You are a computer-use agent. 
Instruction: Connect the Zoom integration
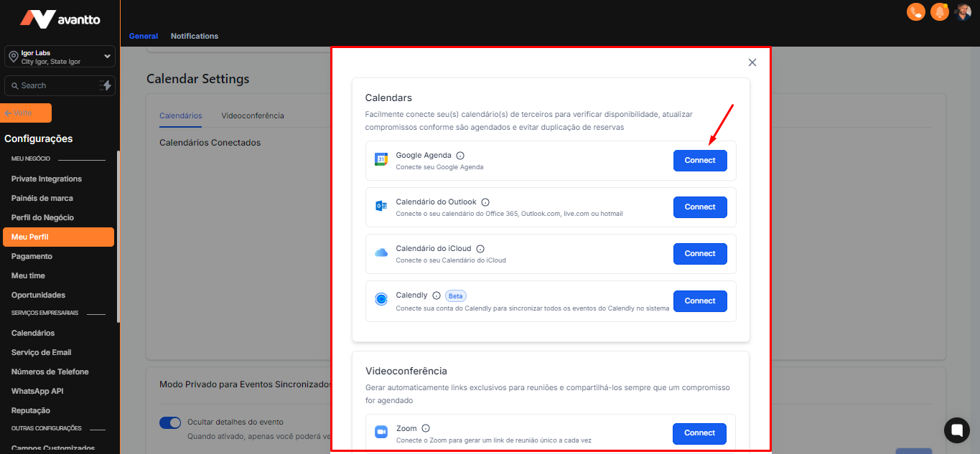[x=699, y=433]
